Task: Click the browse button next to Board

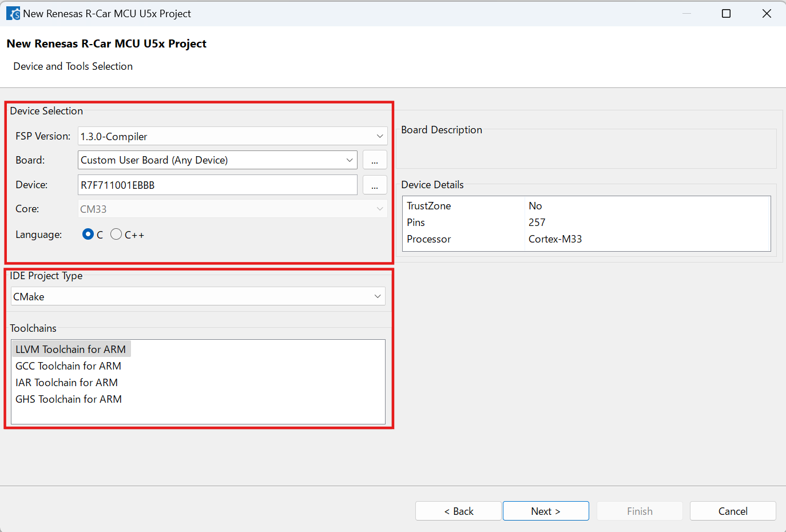Action: click(375, 160)
